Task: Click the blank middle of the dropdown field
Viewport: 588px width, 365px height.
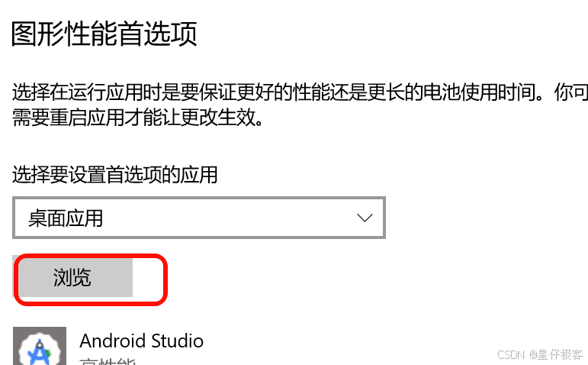Action: coord(229,218)
